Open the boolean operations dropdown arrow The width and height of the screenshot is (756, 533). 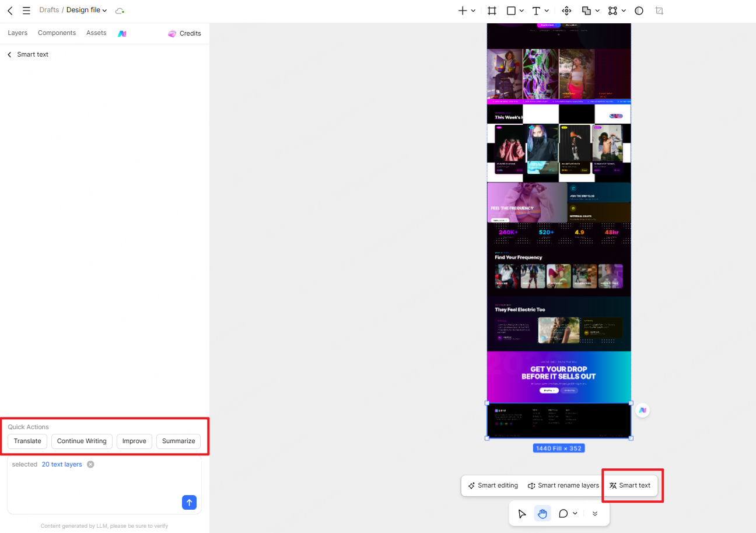[597, 10]
